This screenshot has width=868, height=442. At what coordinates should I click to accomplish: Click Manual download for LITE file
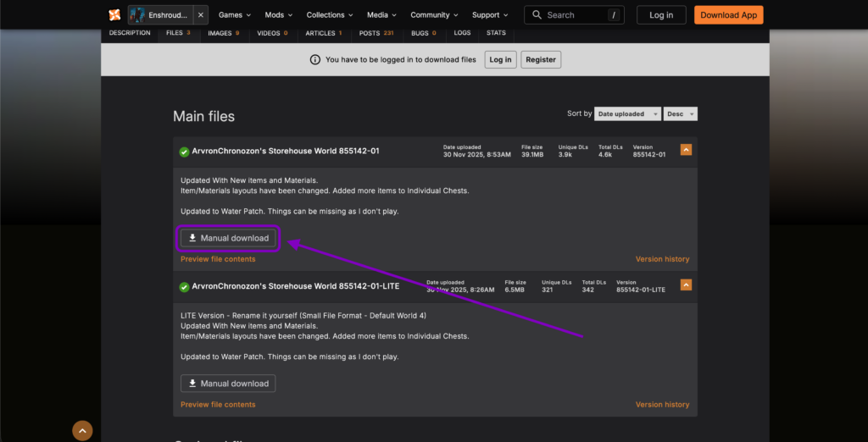coord(228,384)
